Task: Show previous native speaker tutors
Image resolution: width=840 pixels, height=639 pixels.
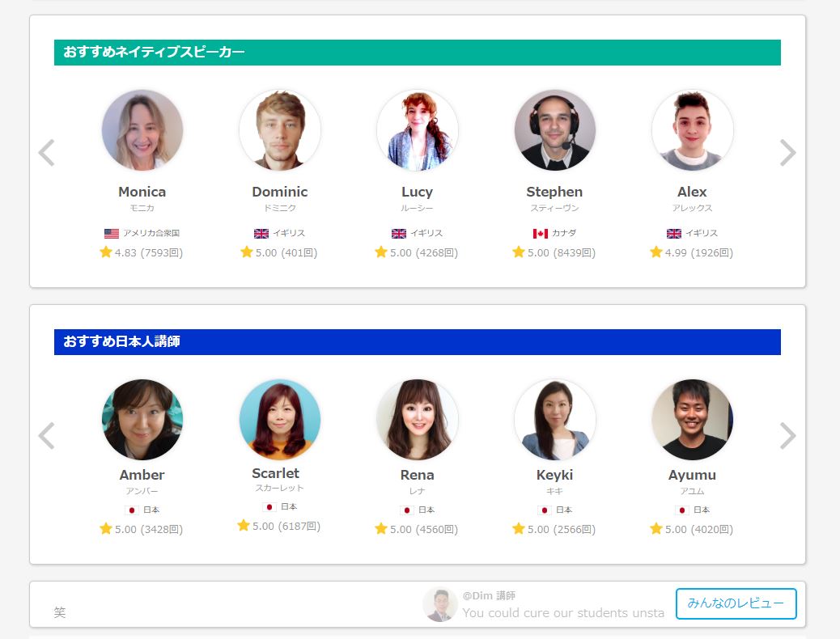Action: [47, 153]
